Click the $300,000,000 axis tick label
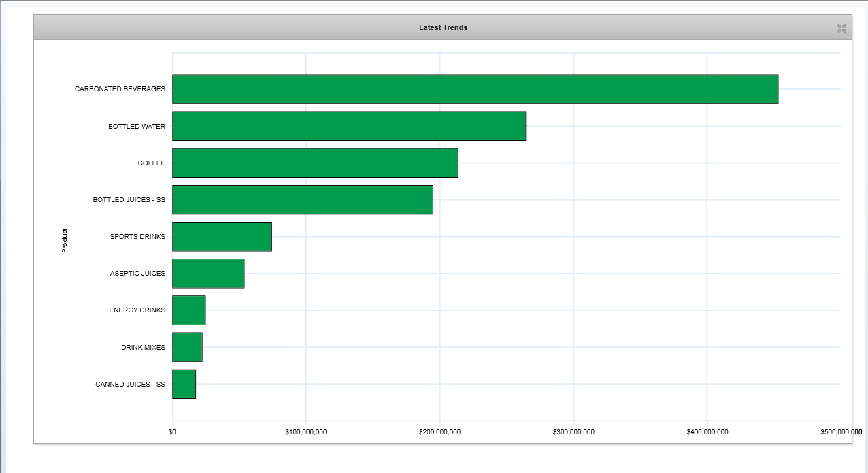This screenshot has width=868, height=473. click(x=573, y=432)
